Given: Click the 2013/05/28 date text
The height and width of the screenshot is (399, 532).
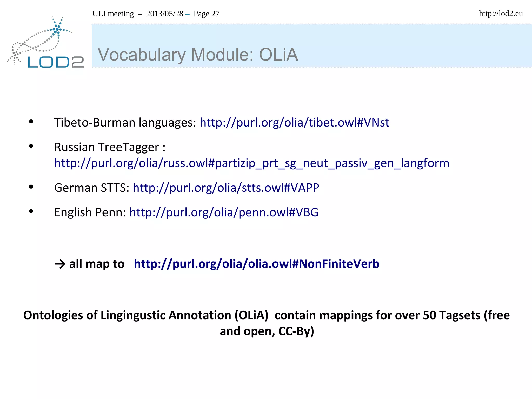Looking at the screenshot, I should click(x=164, y=14).
